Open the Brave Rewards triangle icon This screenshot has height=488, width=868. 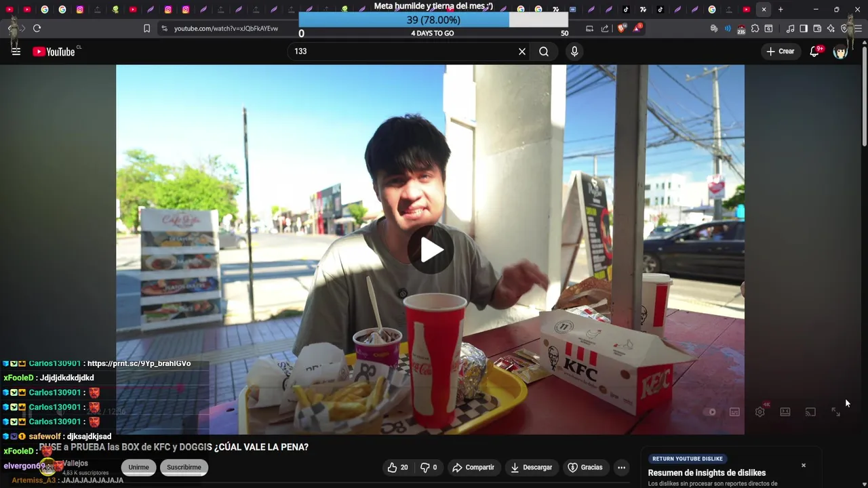click(x=637, y=28)
